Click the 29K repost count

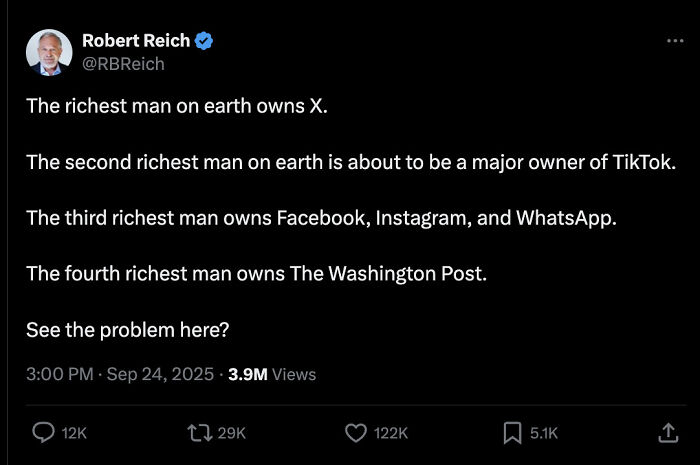tap(231, 433)
